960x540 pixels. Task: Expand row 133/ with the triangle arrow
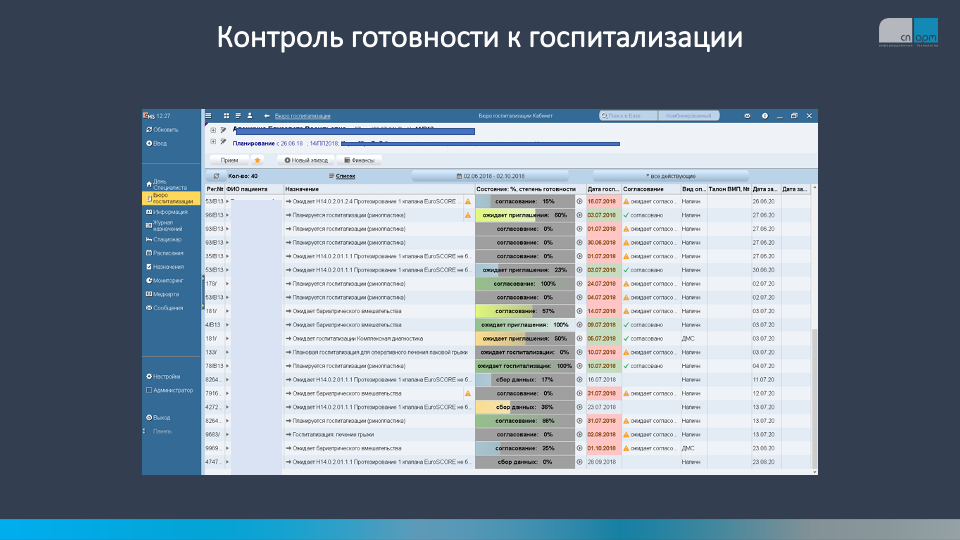point(227,352)
